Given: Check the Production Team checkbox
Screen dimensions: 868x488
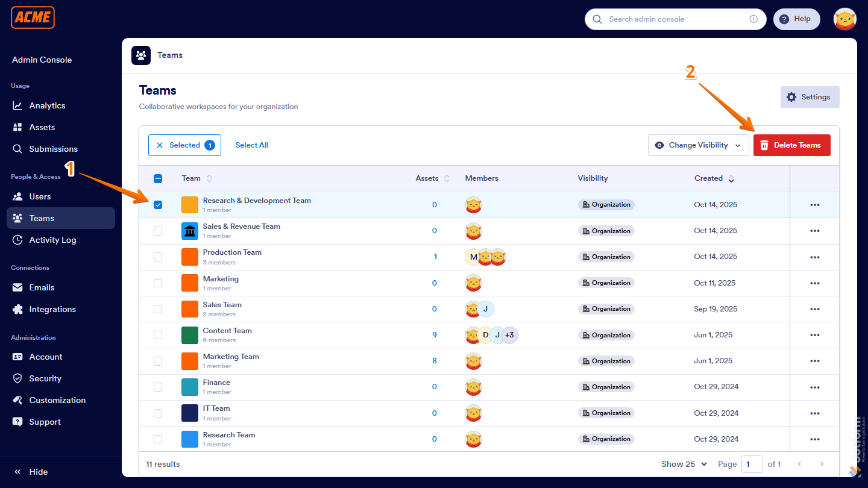Looking at the screenshot, I should click(x=158, y=257).
